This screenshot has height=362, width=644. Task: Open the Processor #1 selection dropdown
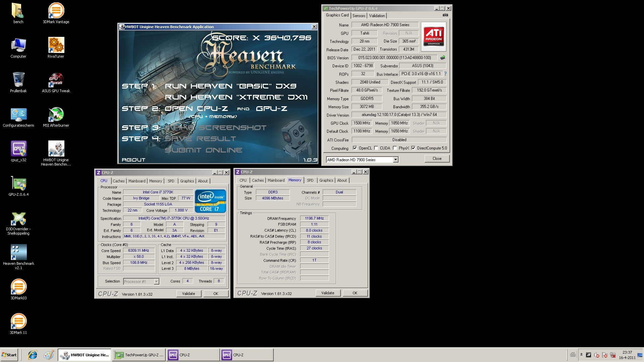click(156, 282)
